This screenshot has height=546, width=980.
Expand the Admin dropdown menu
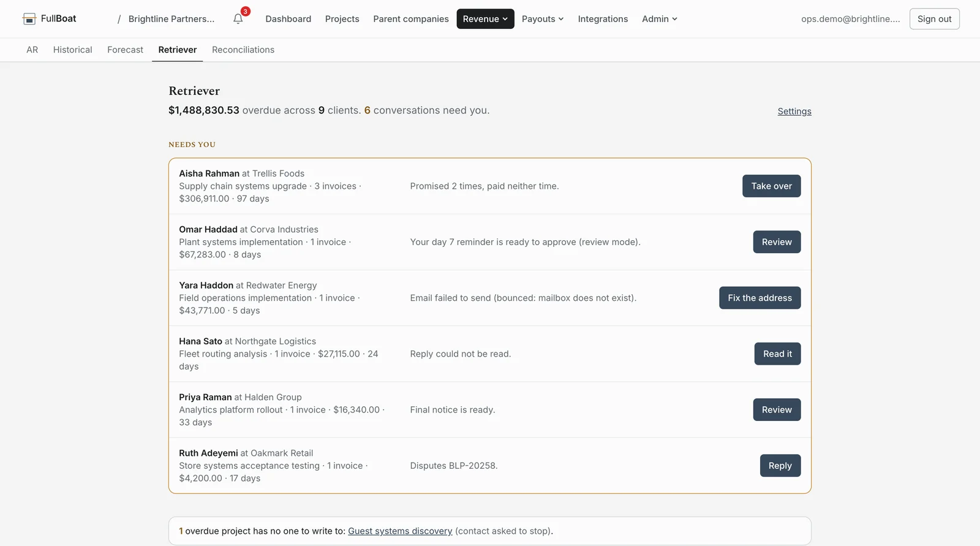coord(660,19)
